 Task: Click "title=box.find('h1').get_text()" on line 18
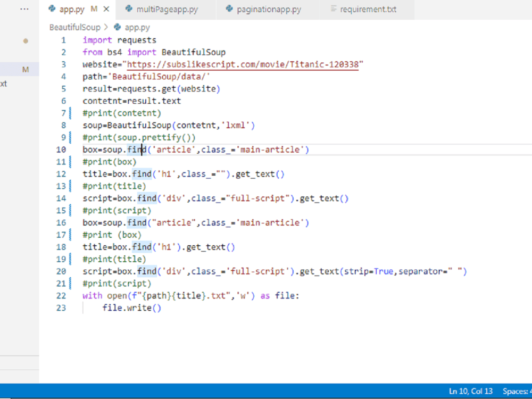pyautogui.click(x=159, y=247)
